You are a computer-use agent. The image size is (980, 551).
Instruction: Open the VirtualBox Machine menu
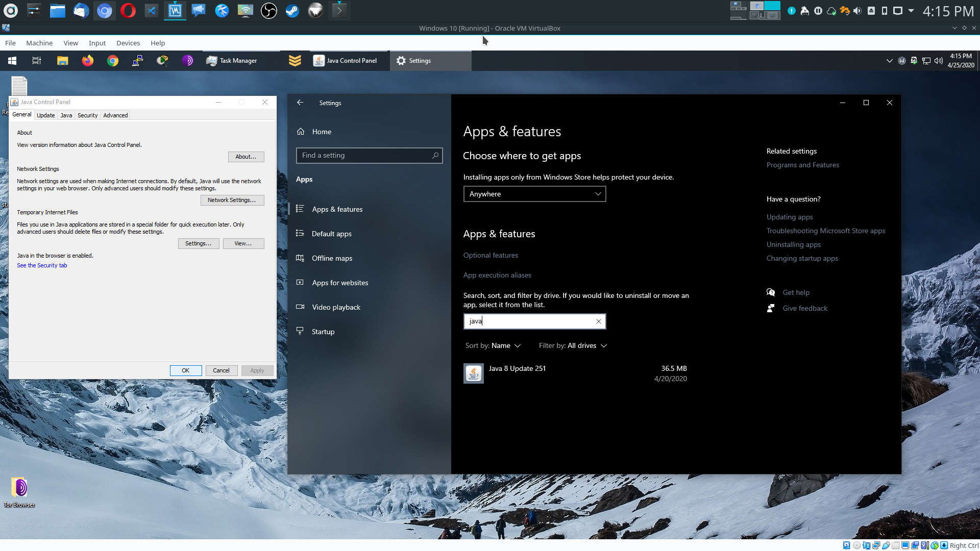coord(39,43)
